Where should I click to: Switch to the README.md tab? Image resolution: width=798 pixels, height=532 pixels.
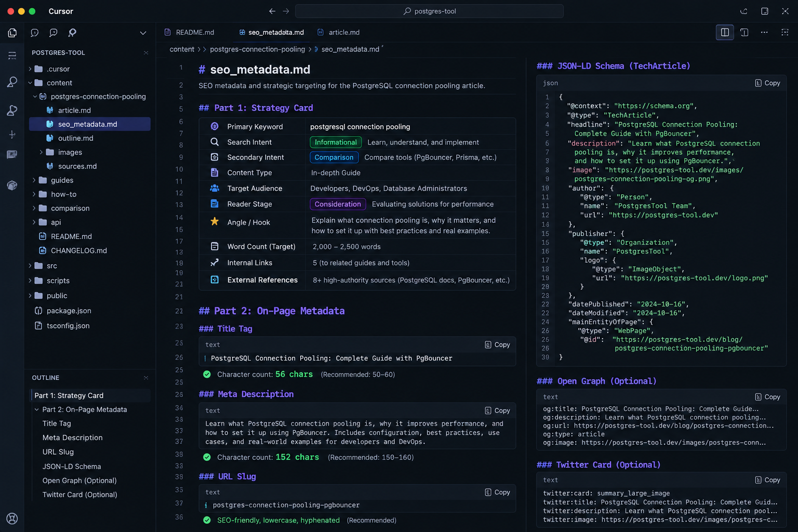(x=190, y=32)
